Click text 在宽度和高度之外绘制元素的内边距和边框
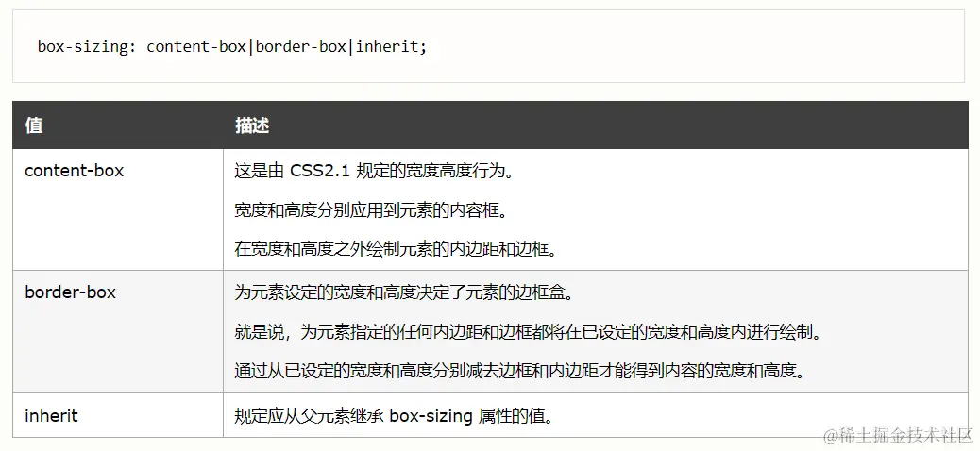Screen dimensions: 980x451 click(x=395, y=250)
